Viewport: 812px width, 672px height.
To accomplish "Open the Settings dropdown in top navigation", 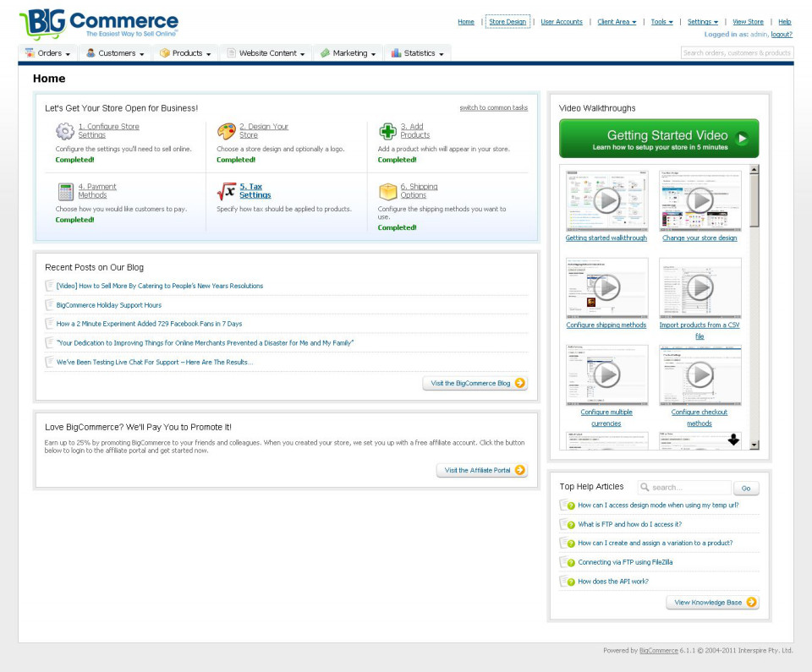I will [x=702, y=22].
